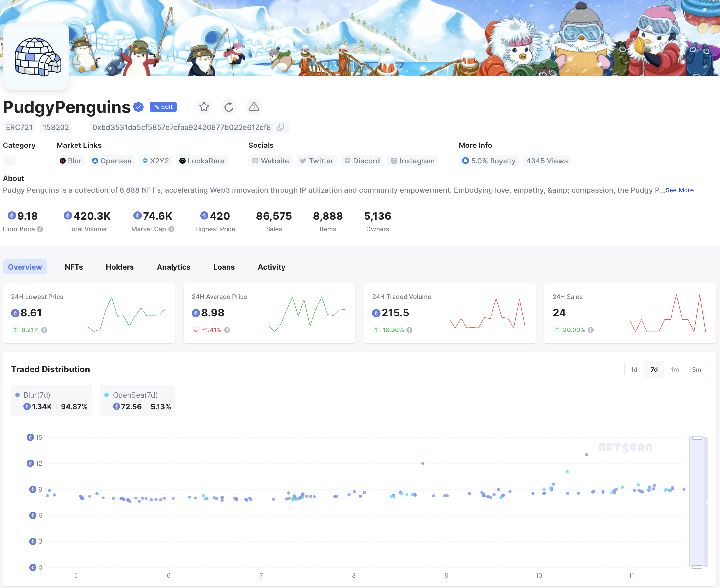The width and height of the screenshot is (720, 588).
Task: Open the Analytics tab
Action: coord(173,267)
